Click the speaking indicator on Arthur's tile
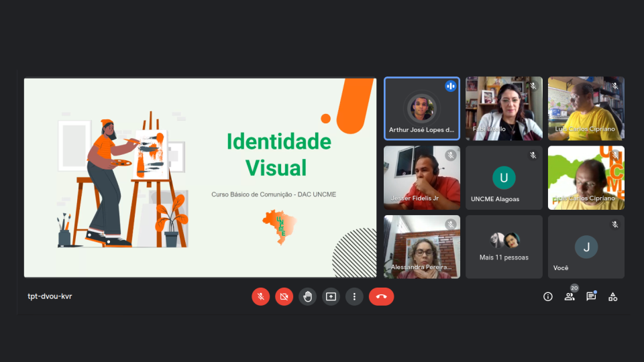The height and width of the screenshot is (362, 644). pos(450,86)
